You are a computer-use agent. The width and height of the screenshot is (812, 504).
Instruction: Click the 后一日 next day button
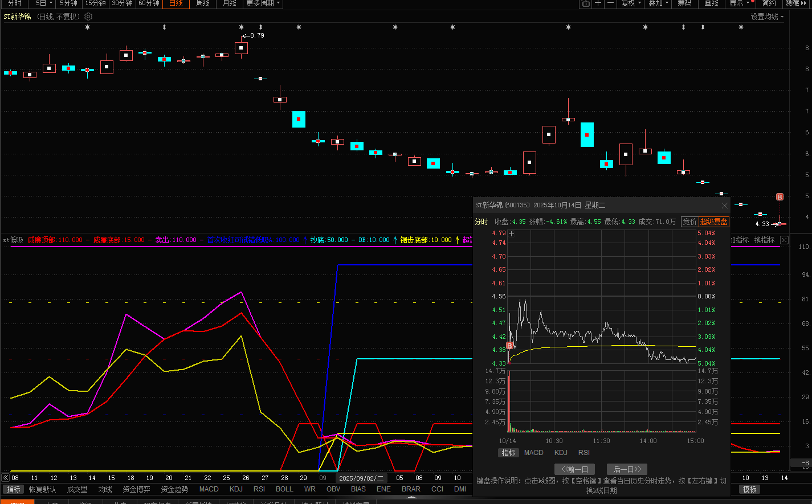[x=627, y=469]
